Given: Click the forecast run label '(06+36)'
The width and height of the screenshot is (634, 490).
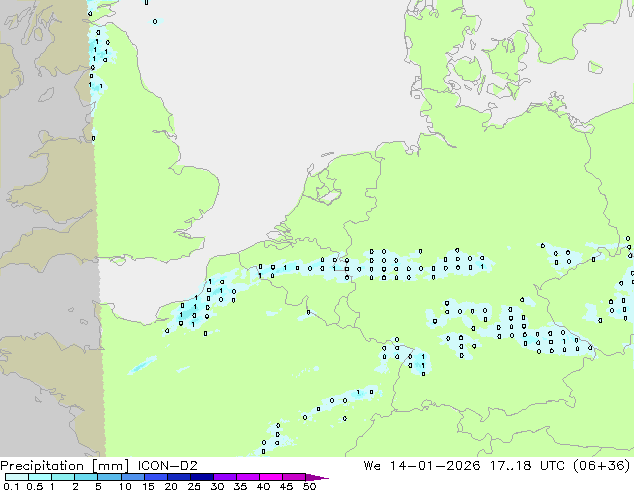Looking at the screenshot, I should pyautogui.click(x=601, y=466).
